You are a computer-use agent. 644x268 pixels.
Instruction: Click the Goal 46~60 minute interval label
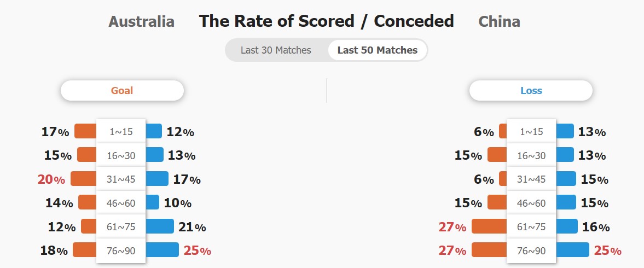pyautogui.click(x=121, y=203)
